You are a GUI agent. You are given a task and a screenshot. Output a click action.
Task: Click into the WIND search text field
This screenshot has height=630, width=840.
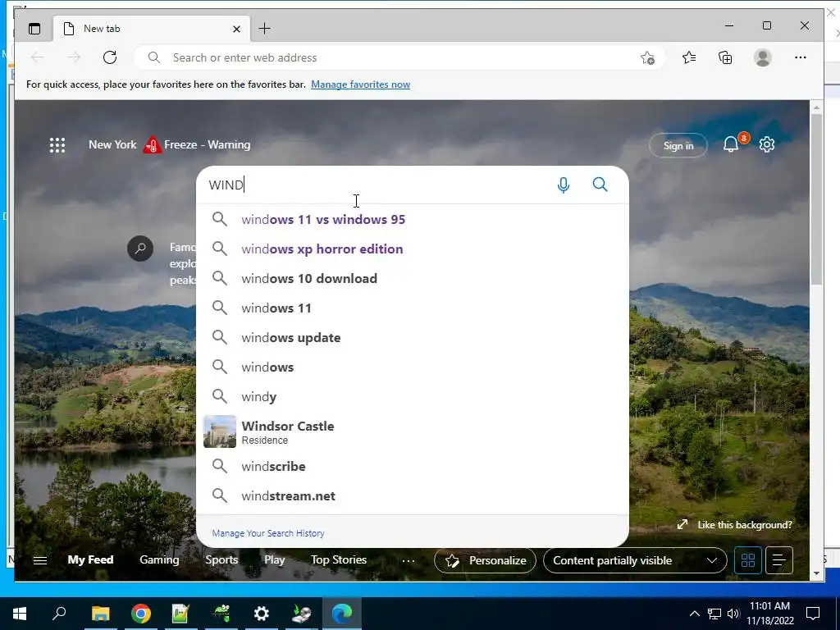click(375, 185)
